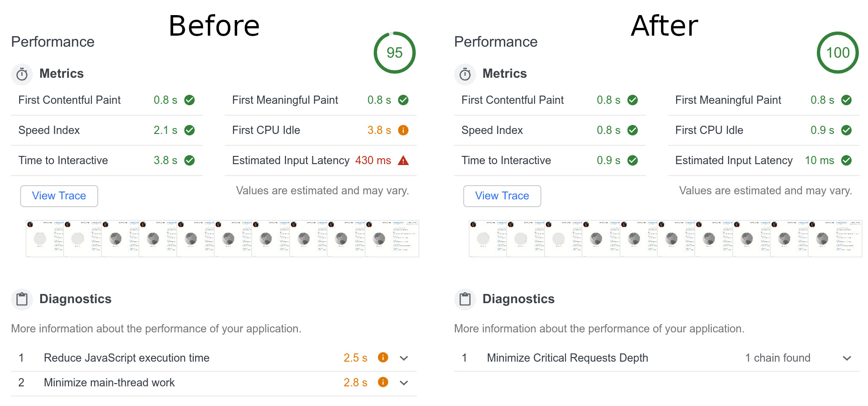Image resolution: width=868 pixels, height=406 pixels.
Task: Click orange info icon for Minimize main-thread work
Action: [x=383, y=382]
